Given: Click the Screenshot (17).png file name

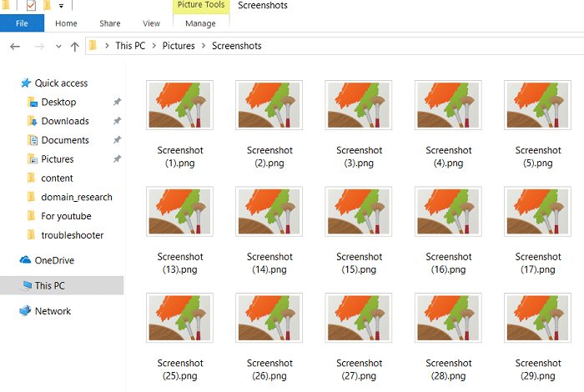Looking at the screenshot, I should (x=538, y=263).
